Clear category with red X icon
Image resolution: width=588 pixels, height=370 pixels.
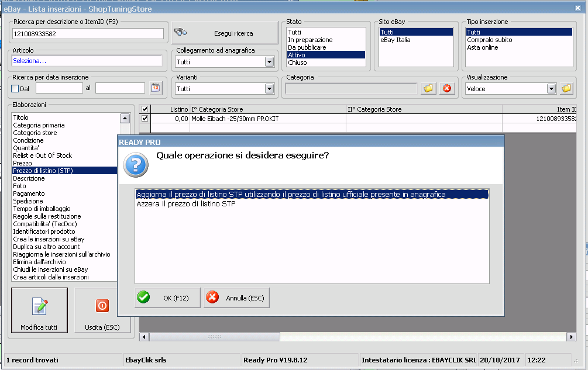pos(447,88)
